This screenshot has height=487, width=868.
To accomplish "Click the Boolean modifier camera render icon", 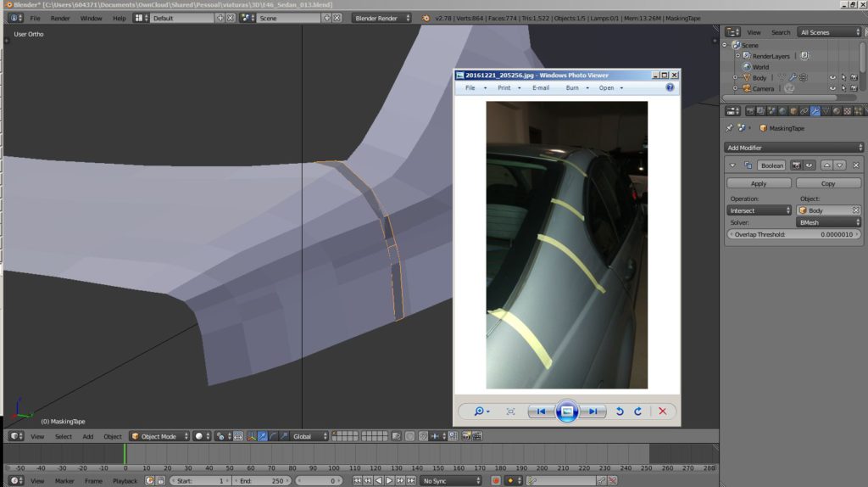I will (x=796, y=165).
